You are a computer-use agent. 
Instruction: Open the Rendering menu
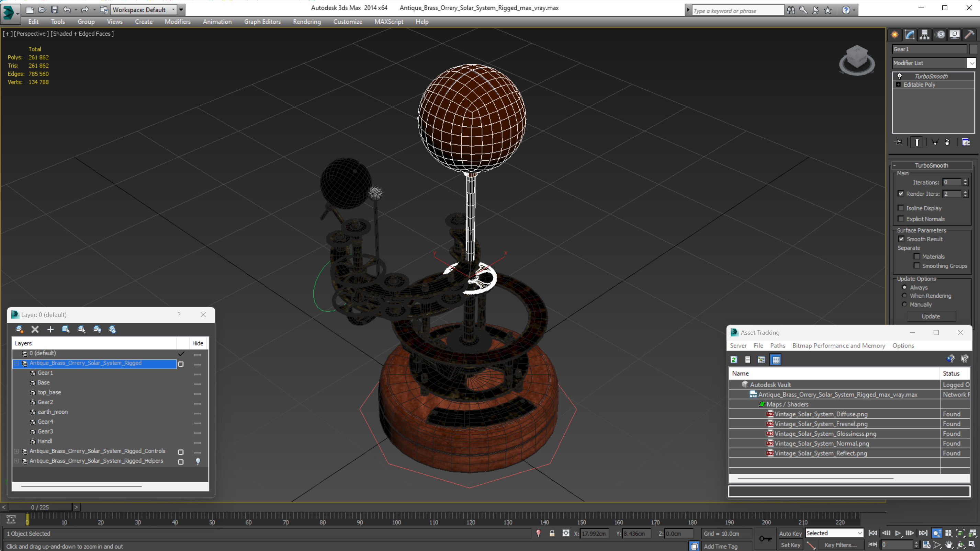tap(307, 22)
